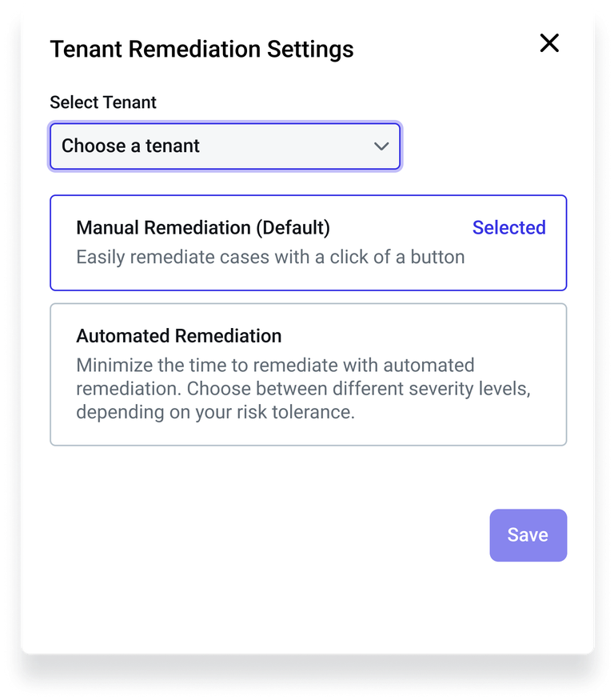
Task: Click the purple Save control
Action: (528, 535)
